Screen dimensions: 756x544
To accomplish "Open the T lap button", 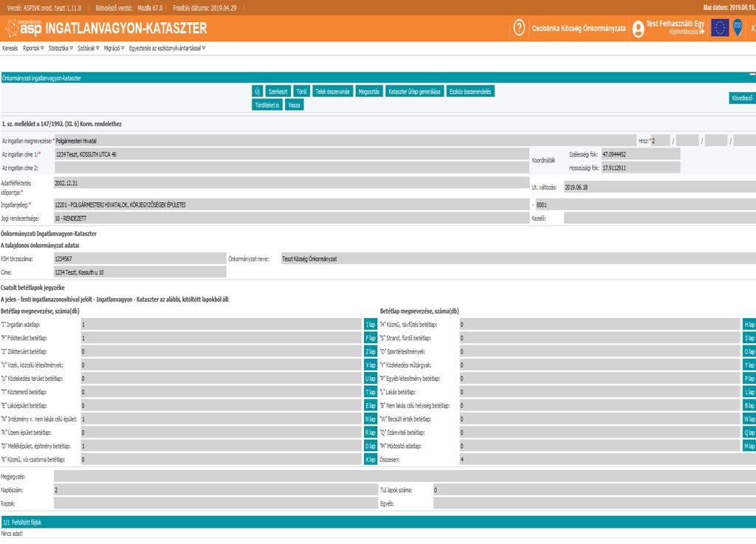I will pos(371,392).
